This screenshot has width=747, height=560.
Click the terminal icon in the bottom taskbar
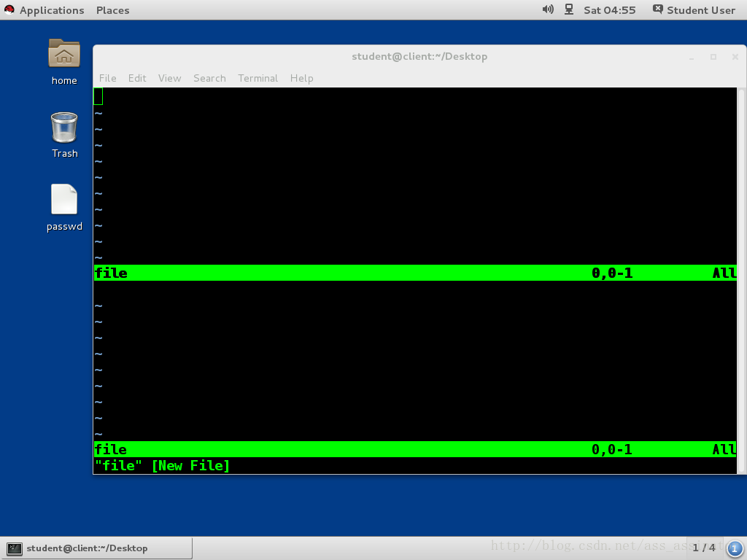coord(15,548)
